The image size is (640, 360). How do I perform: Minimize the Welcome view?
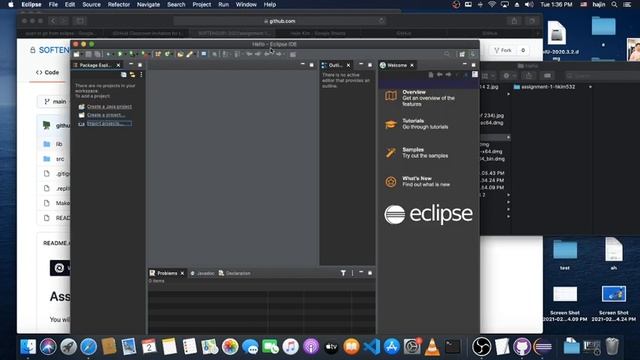pyautogui.click(x=464, y=65)
